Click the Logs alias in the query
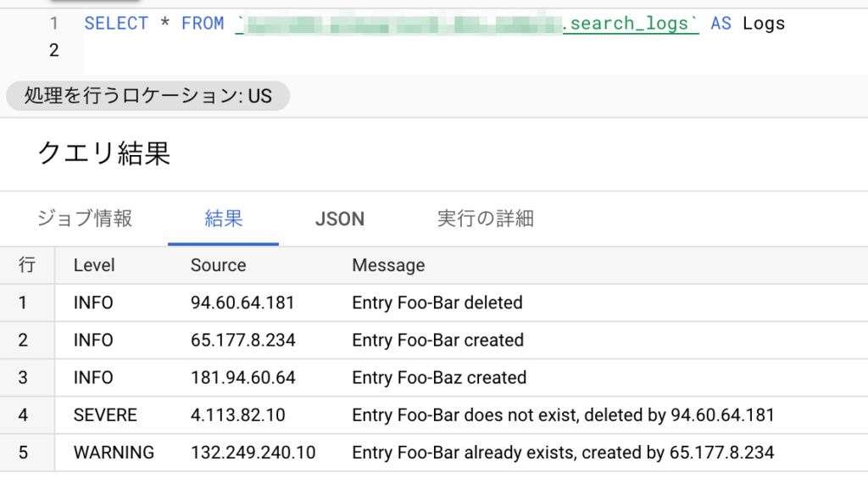The width and height of the screenshot is (868, 478). 764,24
